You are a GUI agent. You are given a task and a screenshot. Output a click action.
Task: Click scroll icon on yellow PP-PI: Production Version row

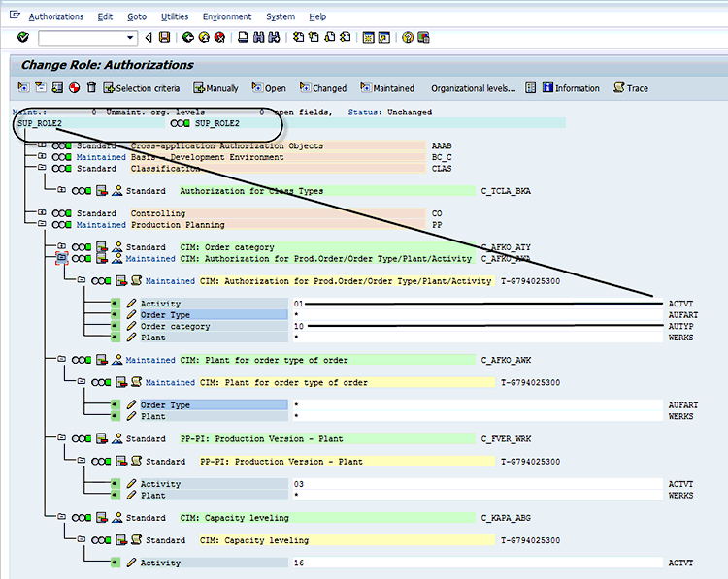click(136, 461)
